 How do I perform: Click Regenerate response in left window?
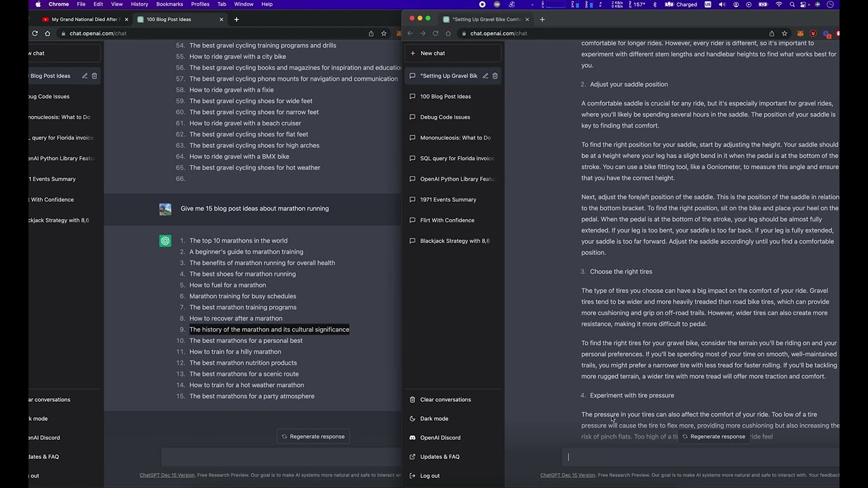click(x=313, y=436)
